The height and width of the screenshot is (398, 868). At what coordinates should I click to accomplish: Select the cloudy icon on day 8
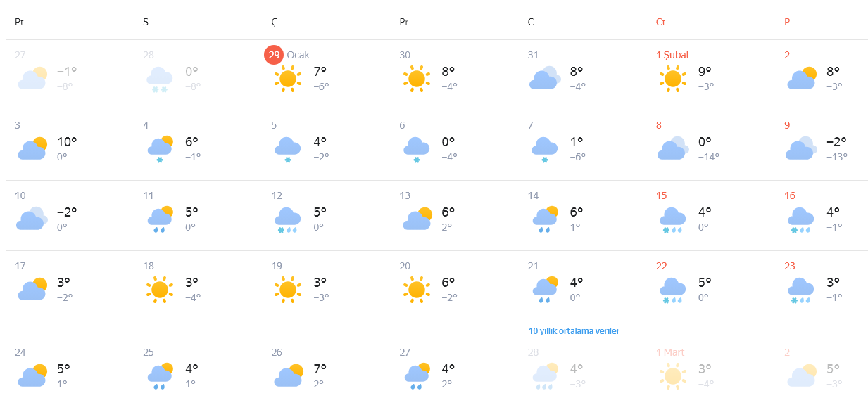[x=672, y=149]
